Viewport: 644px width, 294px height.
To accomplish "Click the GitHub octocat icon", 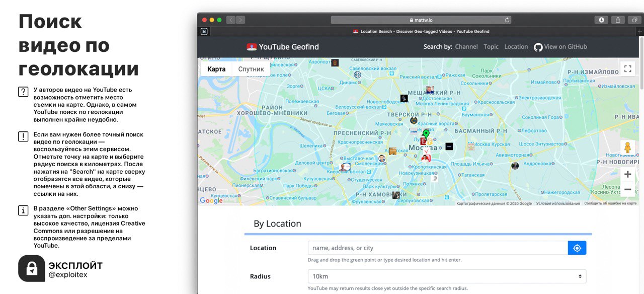I will point(538,47).
